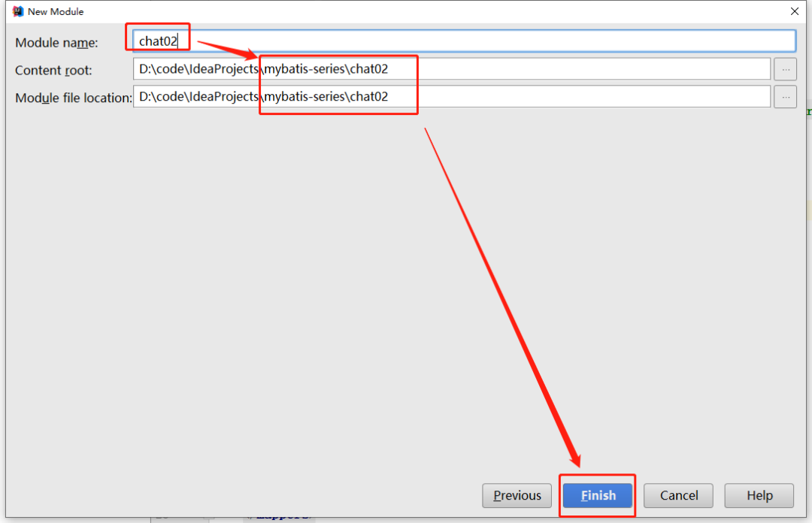Select the 'Module file location:' label

coord(73,98)
